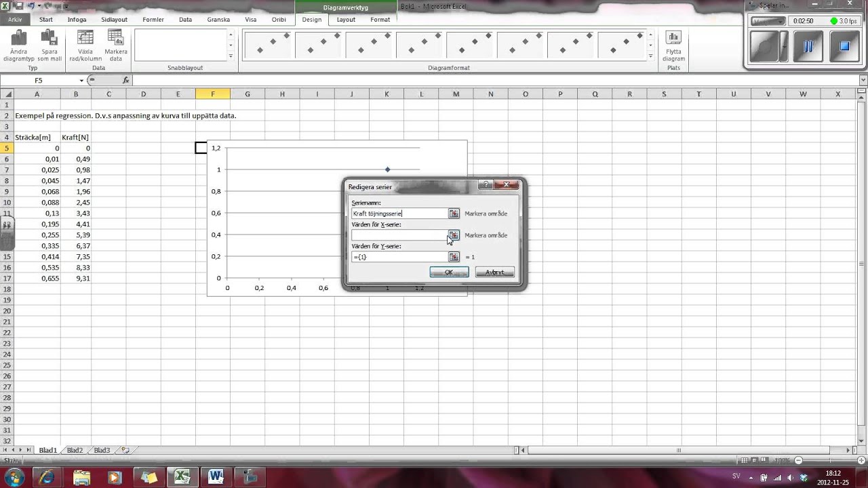This screenshot has height=488, width=868.
Task: Select cell with Sträcka[m] header
Action: (37, 137)
